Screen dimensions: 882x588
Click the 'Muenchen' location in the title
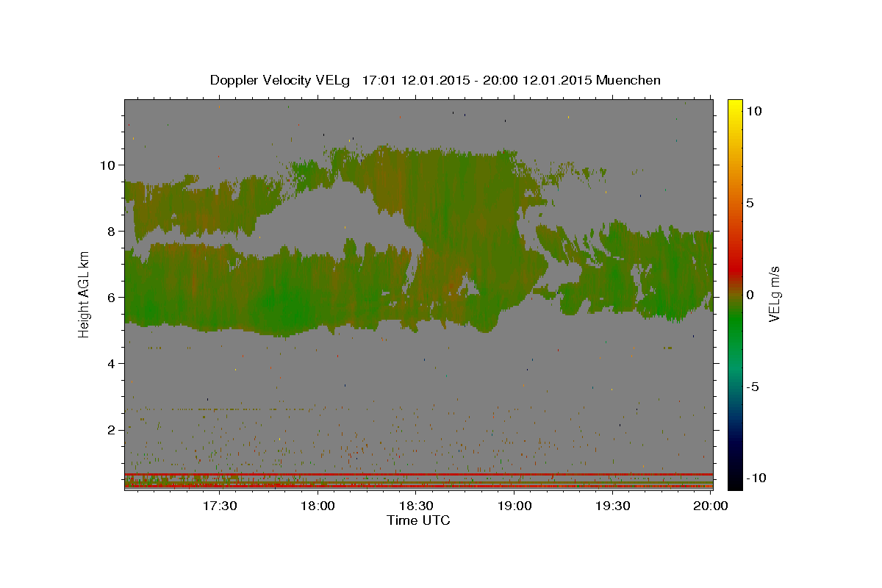(x=629, y=80)
